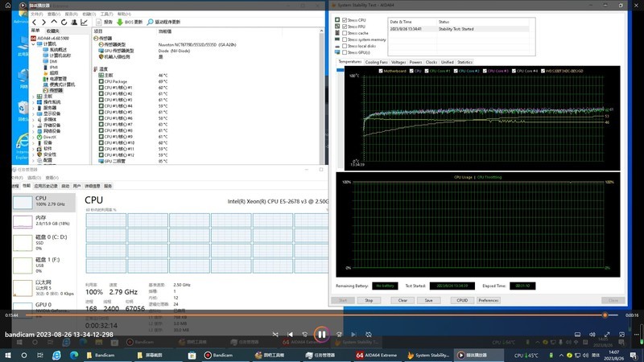Viewport: 644px width, 362px height.
Task: Click the Stop button in stability test
Action: click(368, 300)
